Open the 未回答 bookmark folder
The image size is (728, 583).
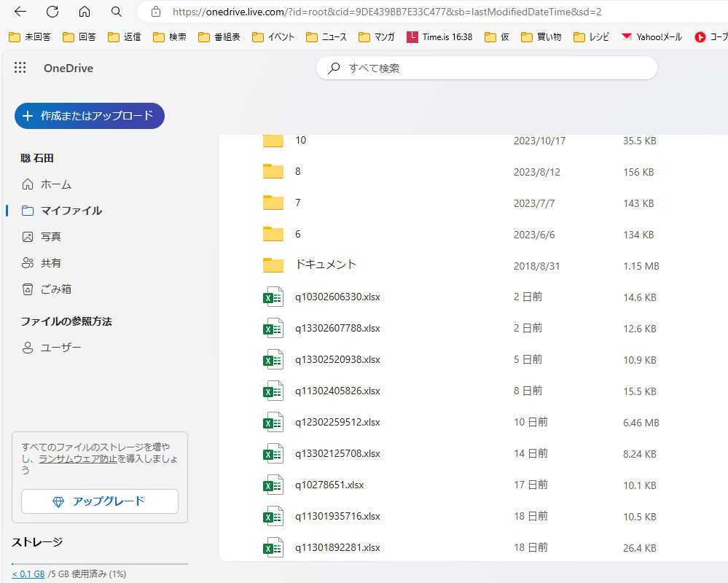click(x=30, y=37)
